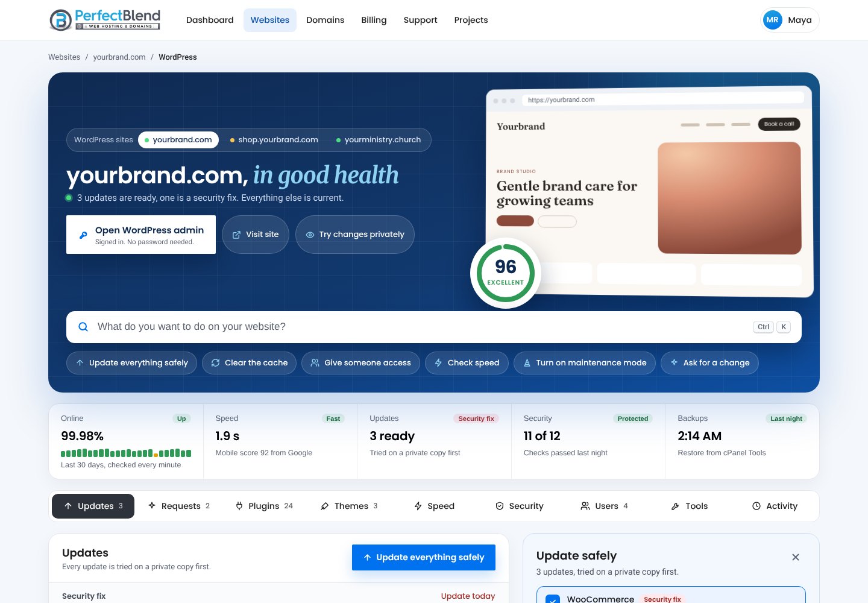Click the Online 99.98% uptime card
868x603 pixels.
coord(126,441)
